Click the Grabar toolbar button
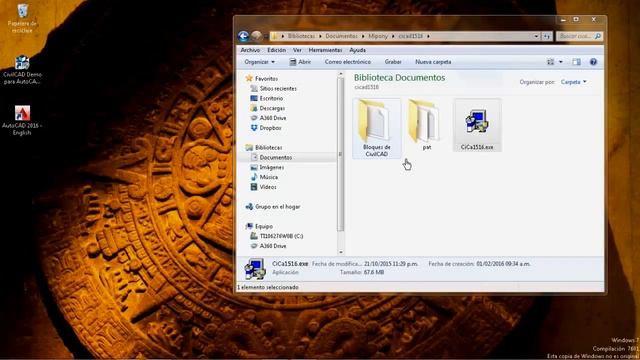Viewport: 640px width, 360px height. 393,62
